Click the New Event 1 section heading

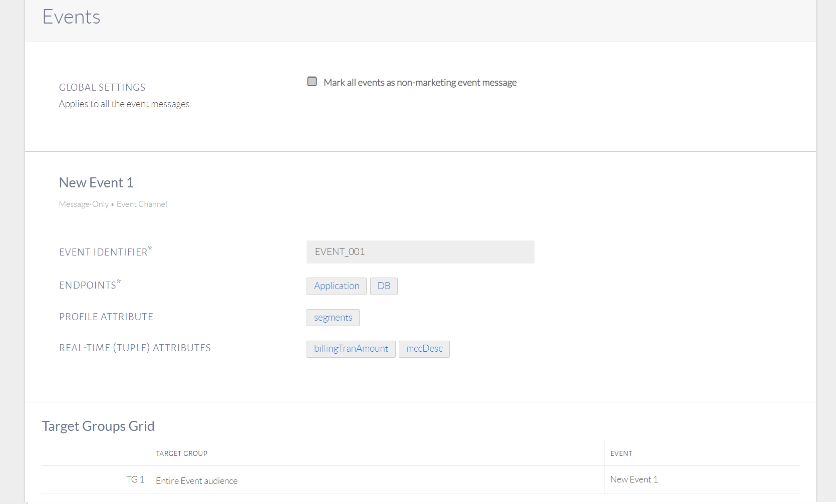coord(96,183)
